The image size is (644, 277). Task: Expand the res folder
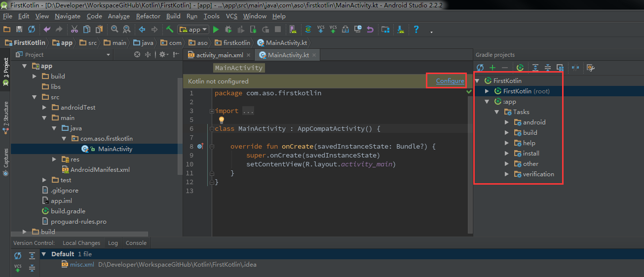click(54, 159)
